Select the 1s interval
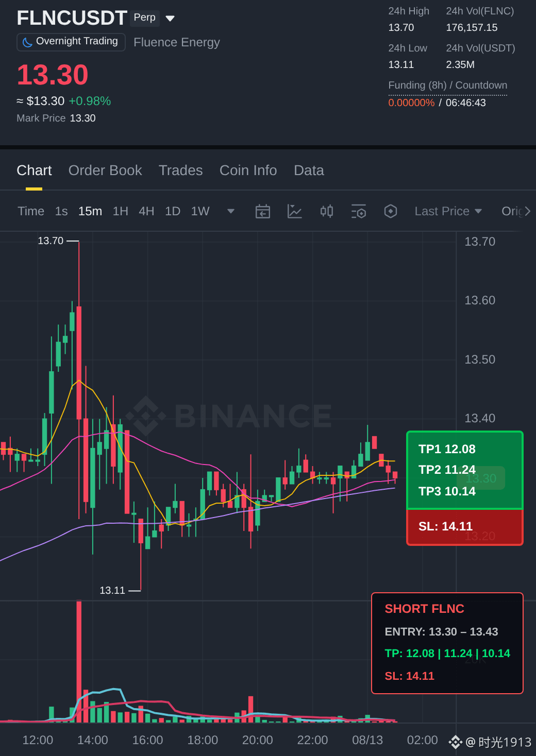Viewport: 536px width, 756px height. [61, 211]
